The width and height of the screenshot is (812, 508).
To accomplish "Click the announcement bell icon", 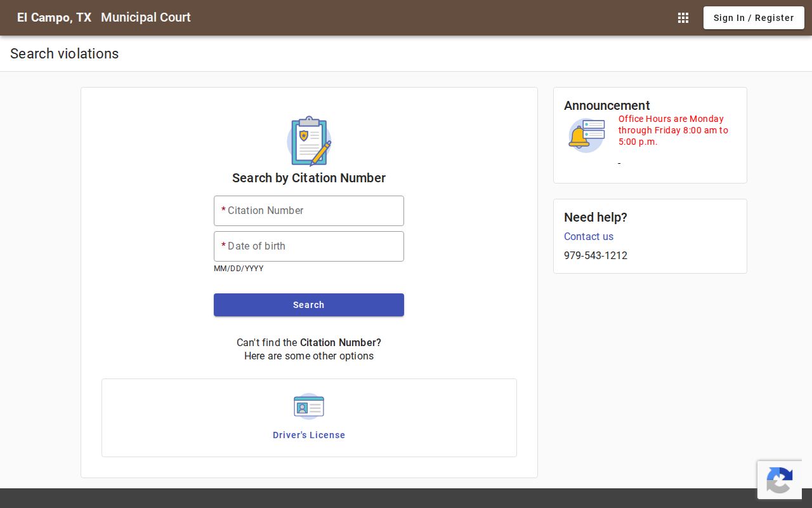I will (586, 135).
